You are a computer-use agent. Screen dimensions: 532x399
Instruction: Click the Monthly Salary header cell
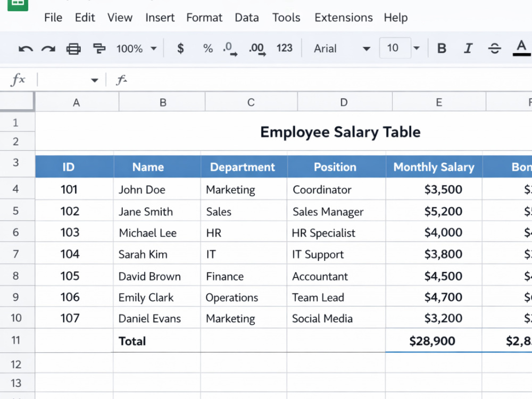434,167
